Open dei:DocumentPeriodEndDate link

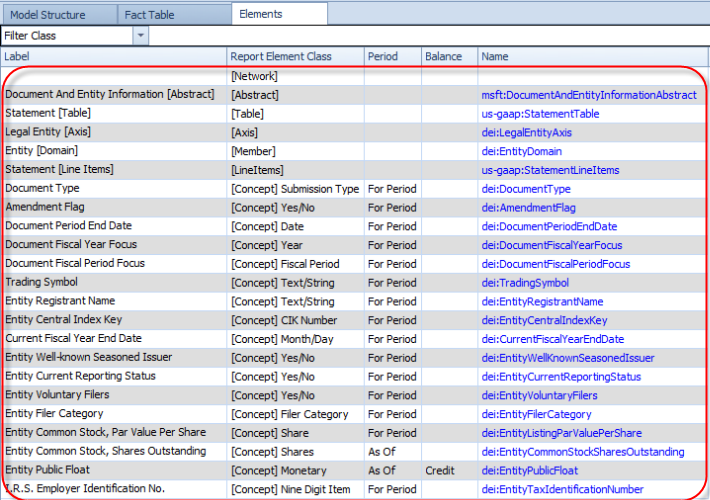point(549,226)
